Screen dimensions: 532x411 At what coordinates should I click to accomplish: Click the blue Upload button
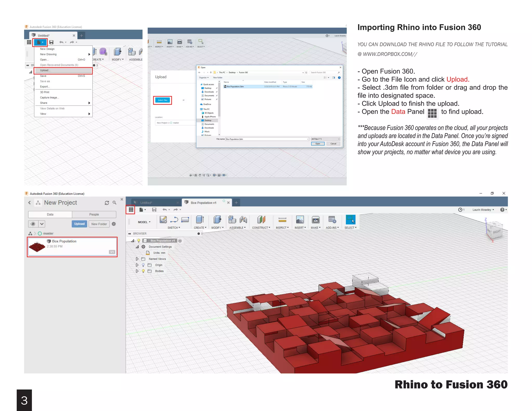click(79, 224)
